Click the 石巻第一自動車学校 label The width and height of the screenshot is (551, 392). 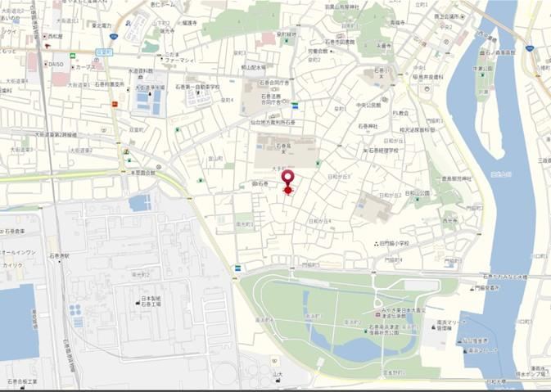pyautogui.click(x=198, y=87)
